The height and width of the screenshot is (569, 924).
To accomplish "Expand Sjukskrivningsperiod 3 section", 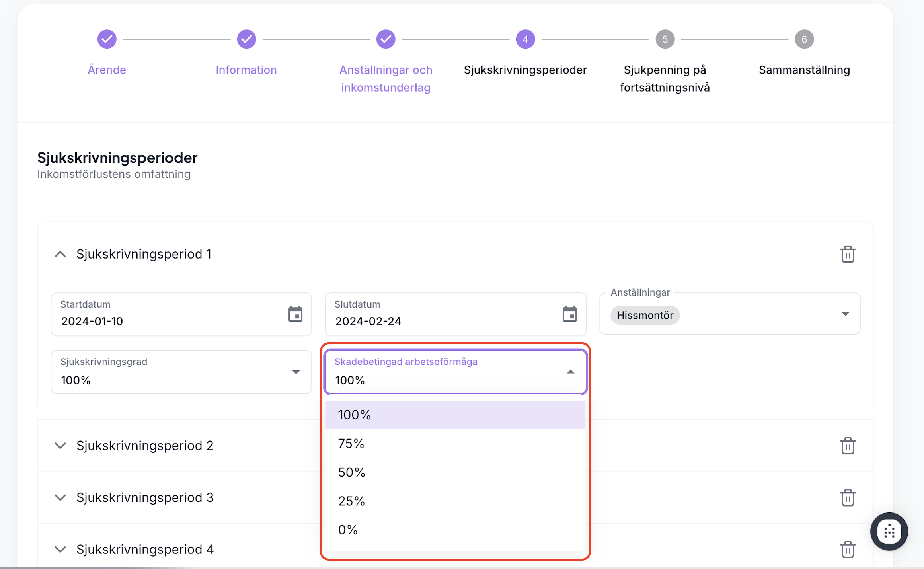I will click(x=60, y=497).
